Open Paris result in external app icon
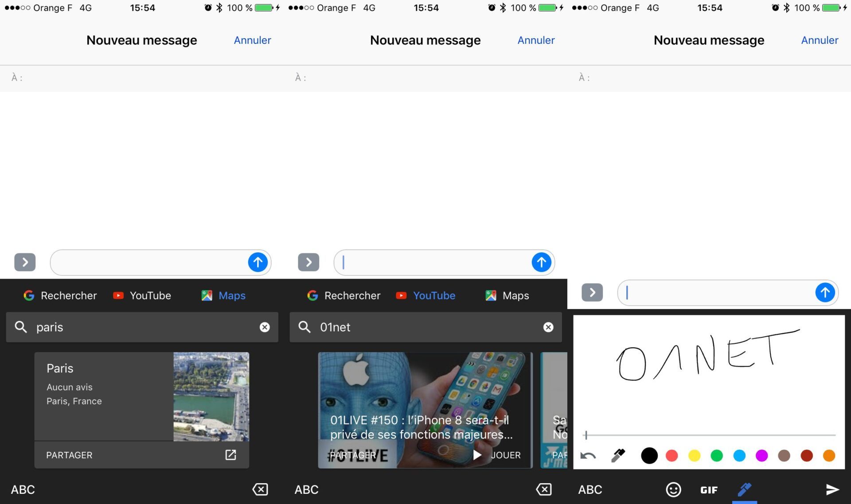The width and height of the screenshot is (851, 504). pyautogui.click(x=230, y=455)
